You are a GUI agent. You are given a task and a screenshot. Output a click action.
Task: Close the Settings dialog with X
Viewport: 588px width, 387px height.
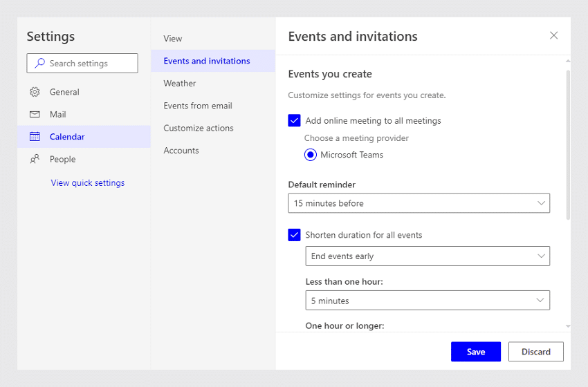point(553,36)
